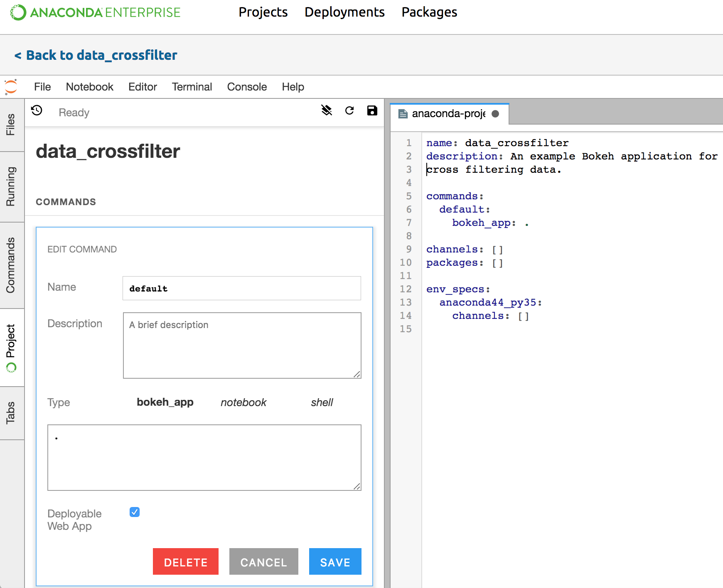
Task: Click the 'packages: []' line in editor
Action: click(x=465, y=262)
